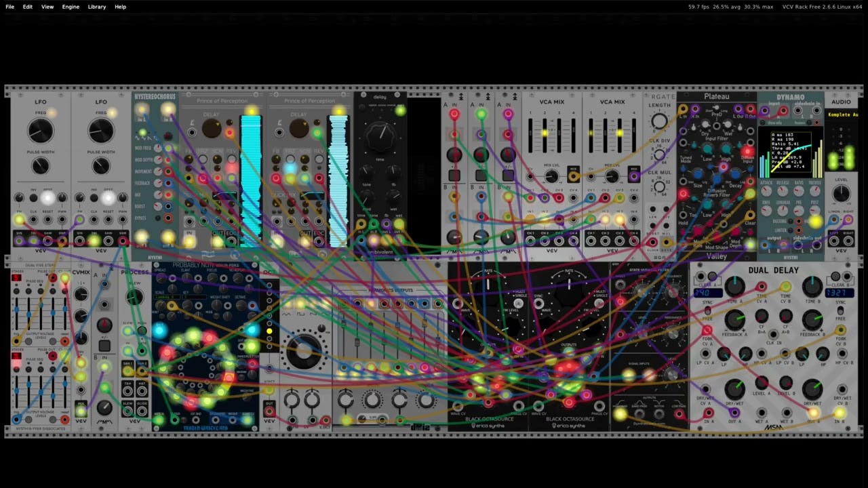The width and height of the screenshot is (868, 488).
Task: Click Dual Delay TIME B knob
Action: coord(812,287)
